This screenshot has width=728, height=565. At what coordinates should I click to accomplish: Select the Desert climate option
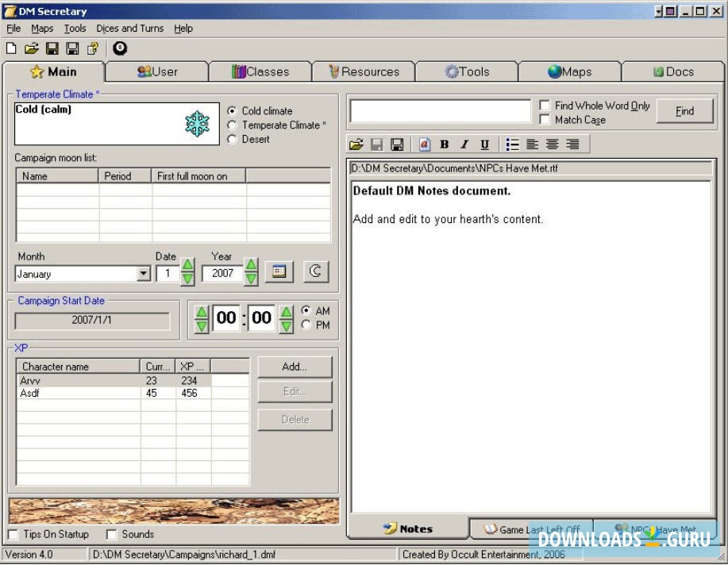(x=248, y=140)
